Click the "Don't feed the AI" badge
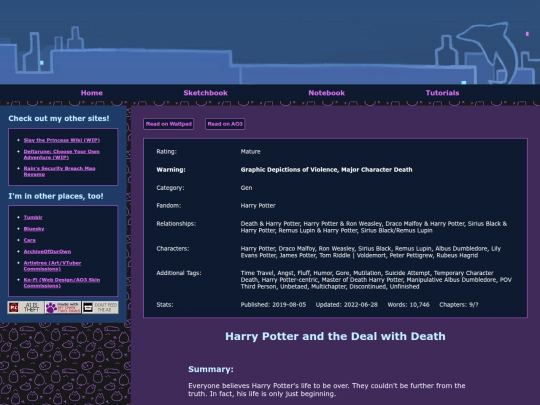This screenshot has width=540, height=405. click(x=100, y=307)
